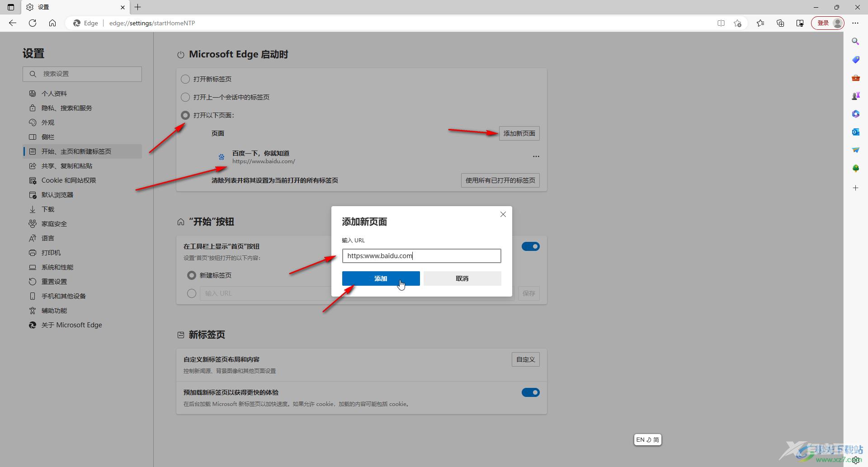
Task: Open 个人资料 settings section
Action: coord(82,94)
